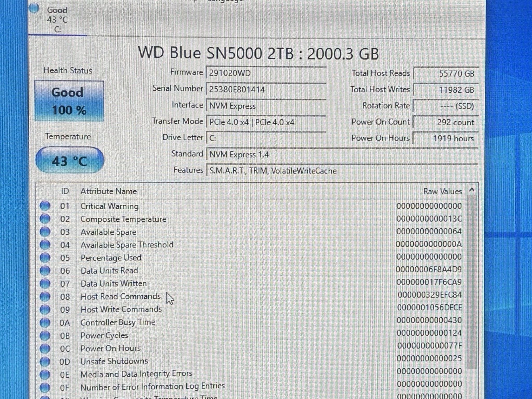Screen dimensions: 532x399
Task: Click the Interface field NVM Express
Action: pyautogui.click(x=266, y=106)
